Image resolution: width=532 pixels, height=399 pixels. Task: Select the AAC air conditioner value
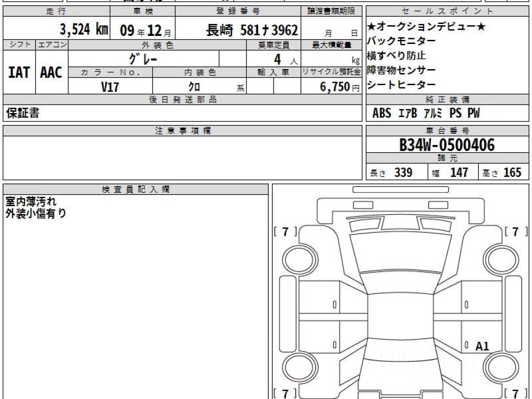point(52,72)
